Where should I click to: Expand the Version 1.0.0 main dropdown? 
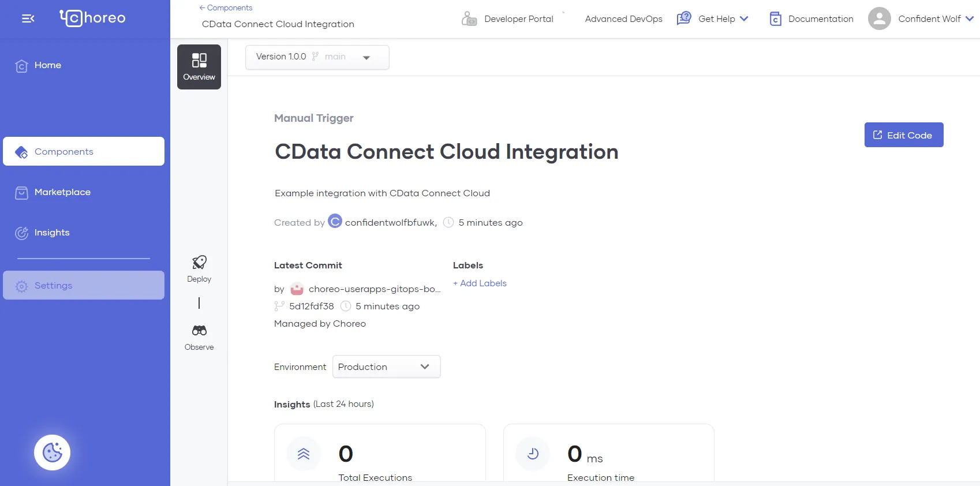pyautogui.click(x=317, y=57)
